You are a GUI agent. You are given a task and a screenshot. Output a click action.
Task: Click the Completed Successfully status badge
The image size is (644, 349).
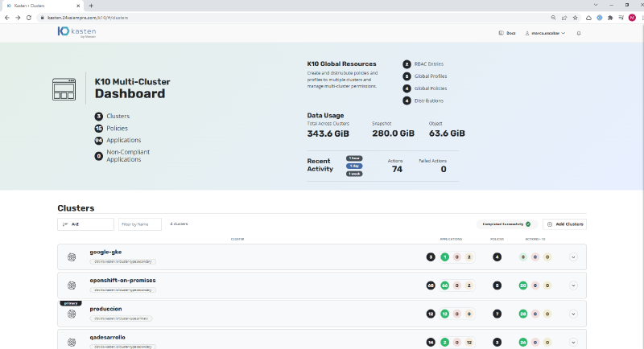coord(507,224)
